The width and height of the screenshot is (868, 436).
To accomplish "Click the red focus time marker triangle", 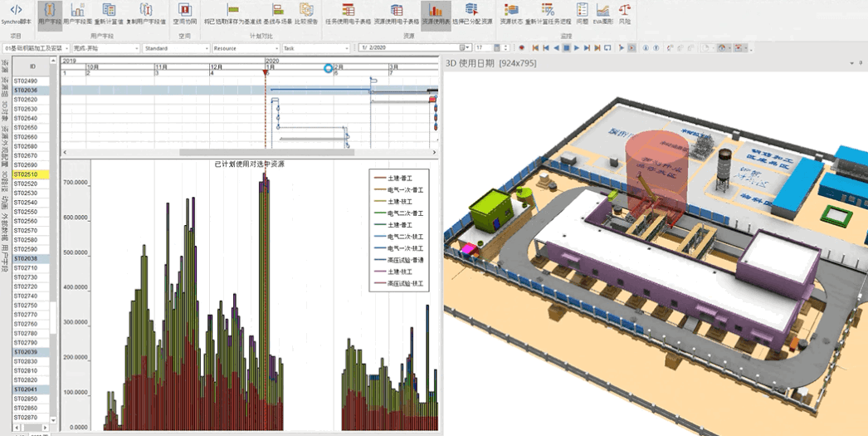I will point(266,72).
